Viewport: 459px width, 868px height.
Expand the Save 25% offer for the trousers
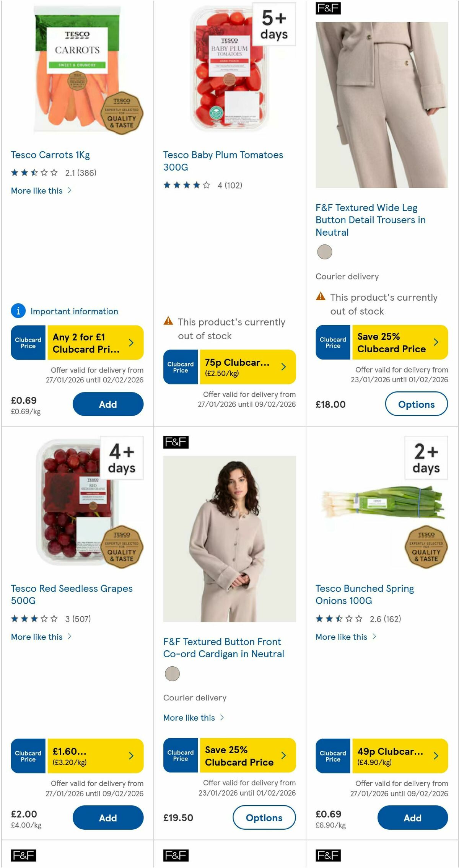click(x=436, y=342)
